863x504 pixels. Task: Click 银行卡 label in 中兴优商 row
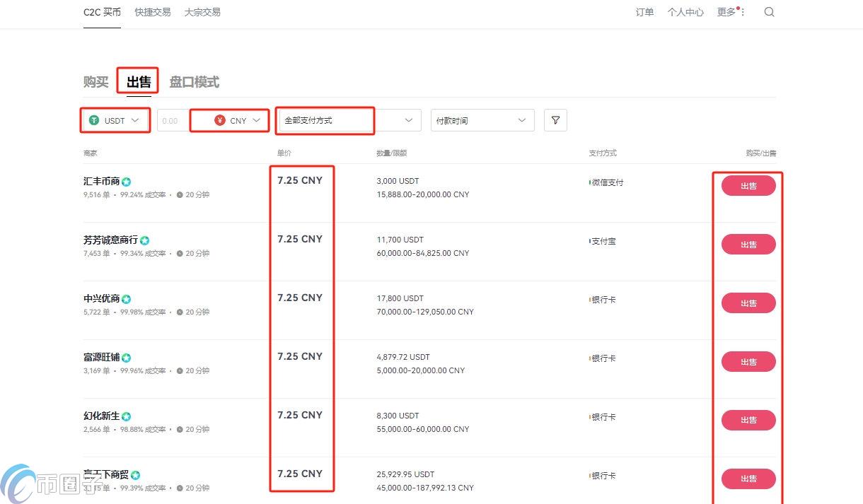pyautogui.click(x=603, y=300)
